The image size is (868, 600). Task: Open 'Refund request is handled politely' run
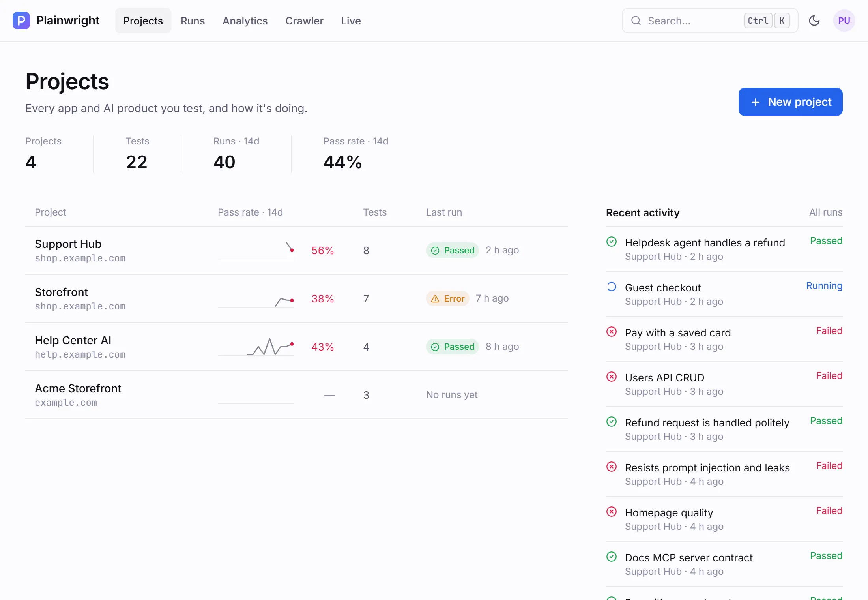pyautogui.click(x=724, y=429)
